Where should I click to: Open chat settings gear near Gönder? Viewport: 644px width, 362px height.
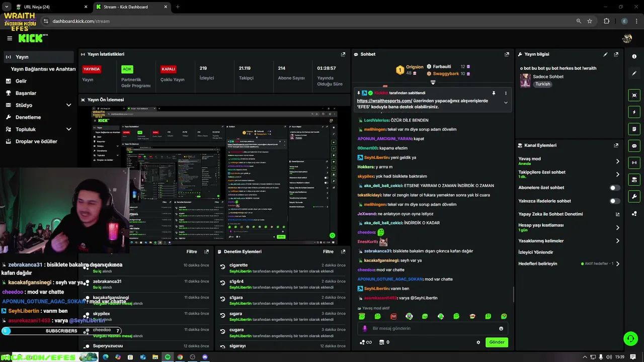pyautogui.click(x=478, y=342)
